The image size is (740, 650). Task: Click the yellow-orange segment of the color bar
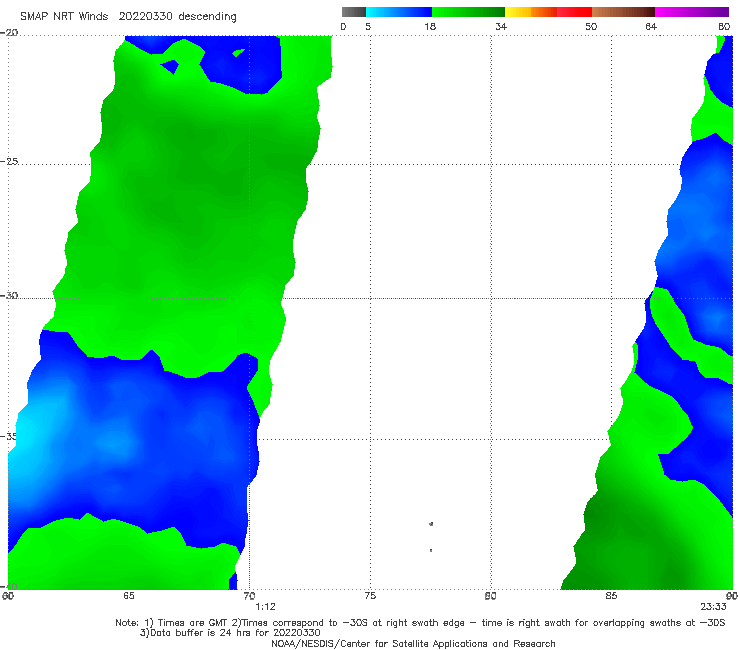pos(530,12)
